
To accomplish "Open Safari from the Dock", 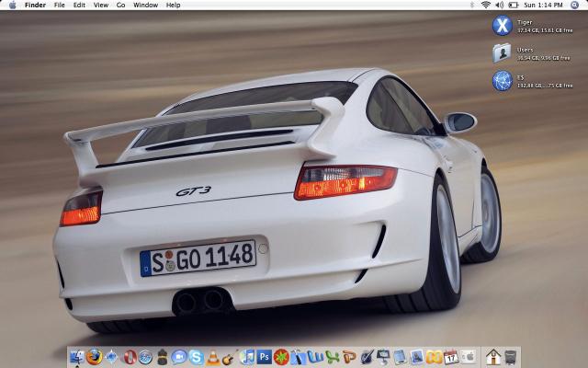I will 145,357.
